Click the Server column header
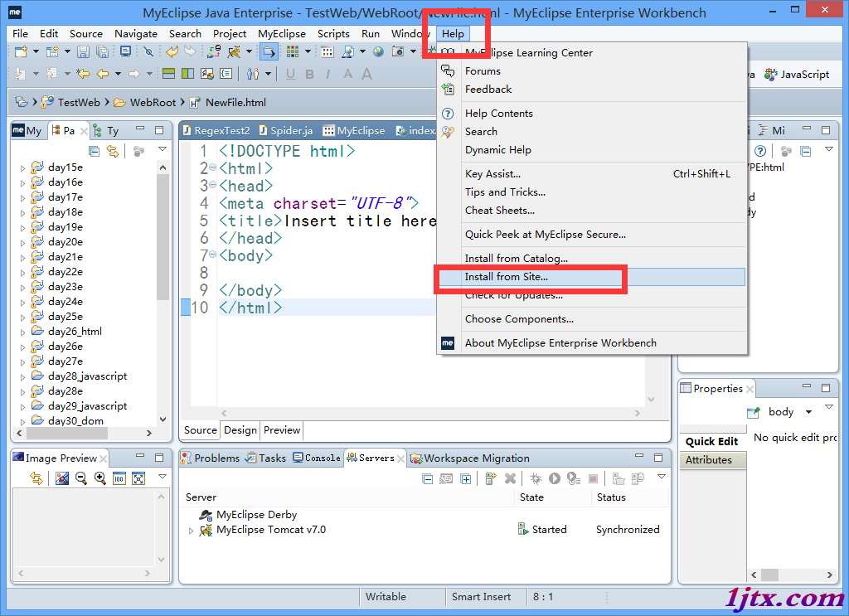 [347, 497]
